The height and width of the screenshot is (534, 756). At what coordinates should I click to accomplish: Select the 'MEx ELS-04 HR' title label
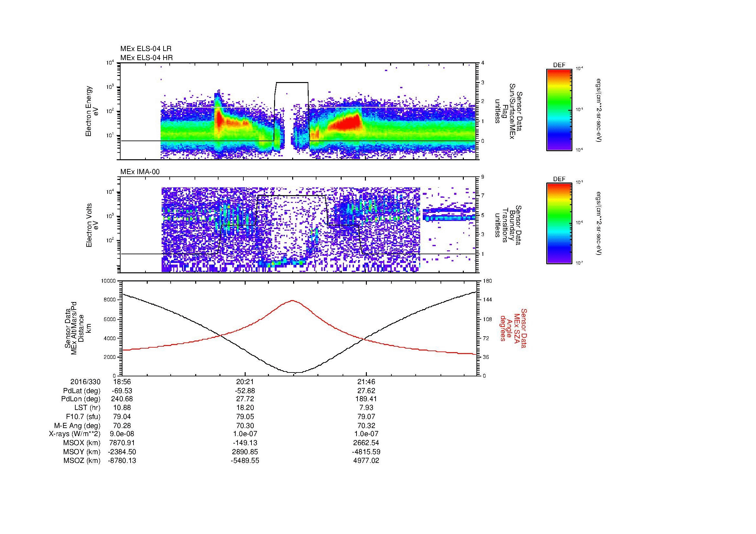pos(146,58)
